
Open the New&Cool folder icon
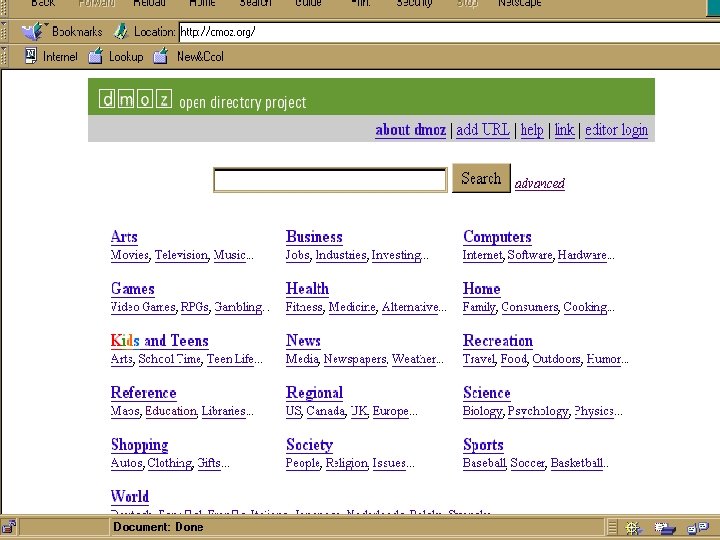[x=160, y=56]
